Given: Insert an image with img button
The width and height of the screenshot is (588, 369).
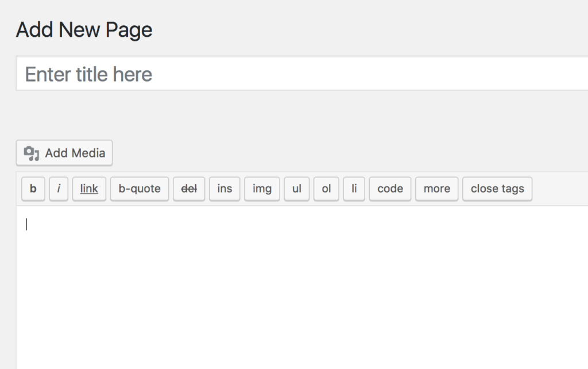Looking at the screenshot, I should point(262,189).
